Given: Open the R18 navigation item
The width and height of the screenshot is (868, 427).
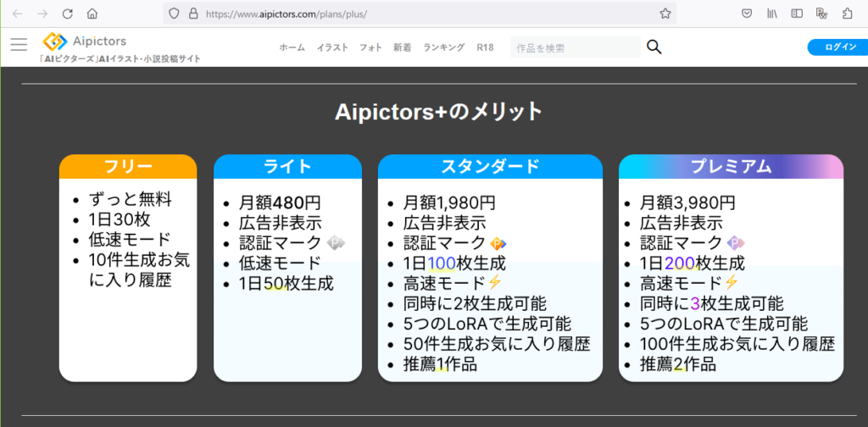Looking at the screenshot, I should point(485,47).
